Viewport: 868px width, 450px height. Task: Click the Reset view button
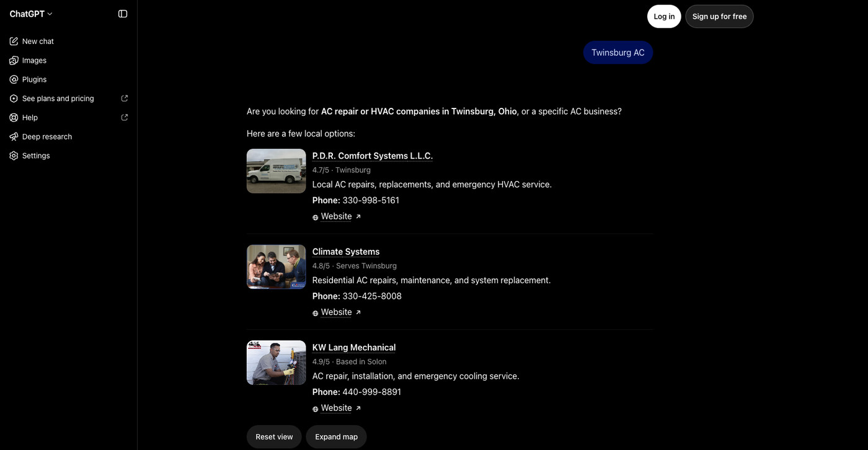(x=274, y=437)
